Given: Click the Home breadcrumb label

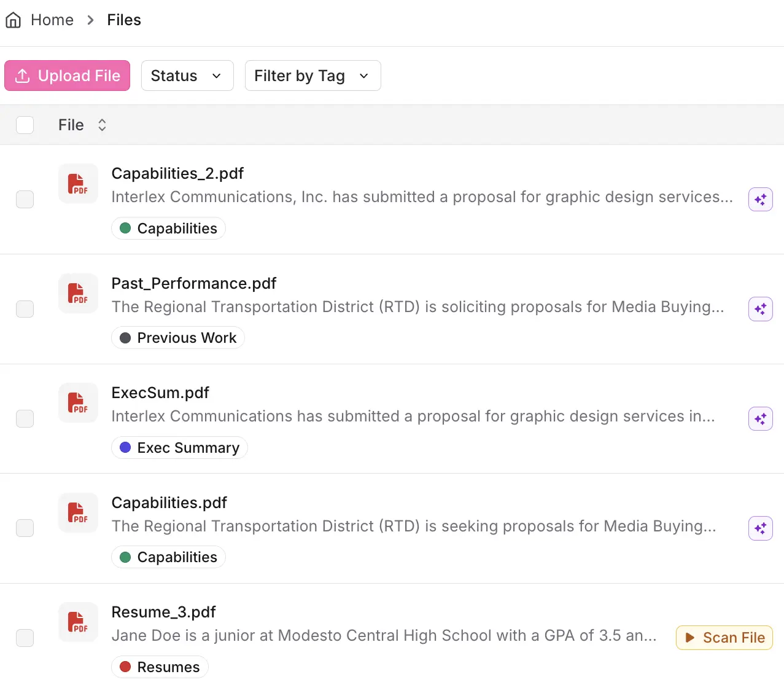Looking at the screenshot, I should tap(52, 20).
